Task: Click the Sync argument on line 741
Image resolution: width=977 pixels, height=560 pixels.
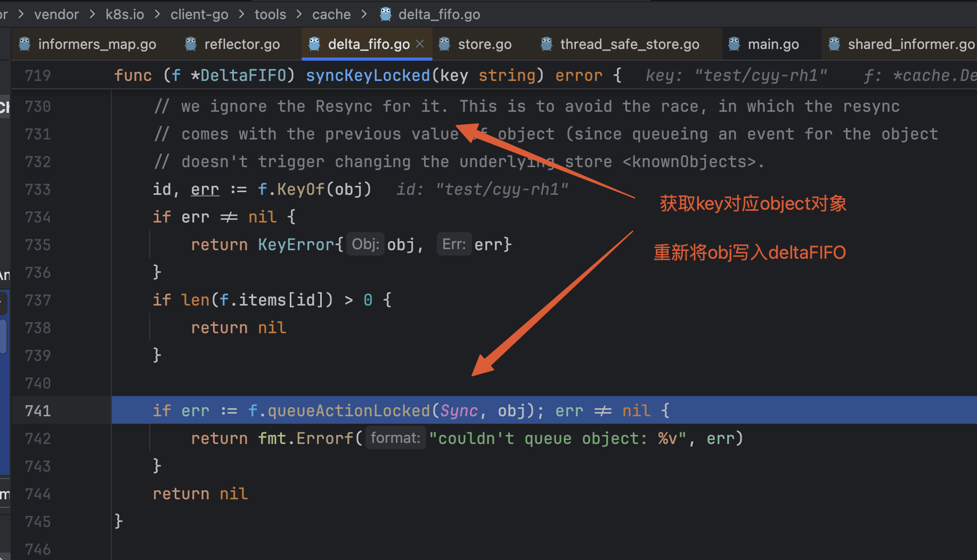Action: pos(459,411)
